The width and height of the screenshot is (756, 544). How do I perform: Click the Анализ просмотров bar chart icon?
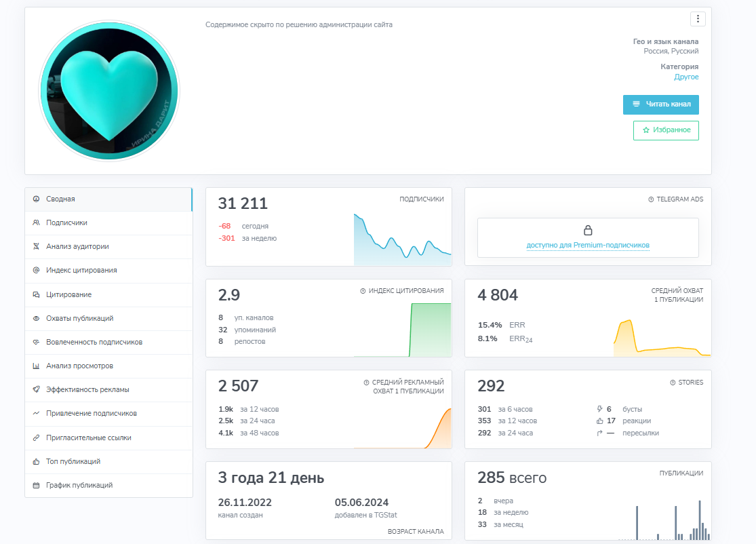point(36,366)
